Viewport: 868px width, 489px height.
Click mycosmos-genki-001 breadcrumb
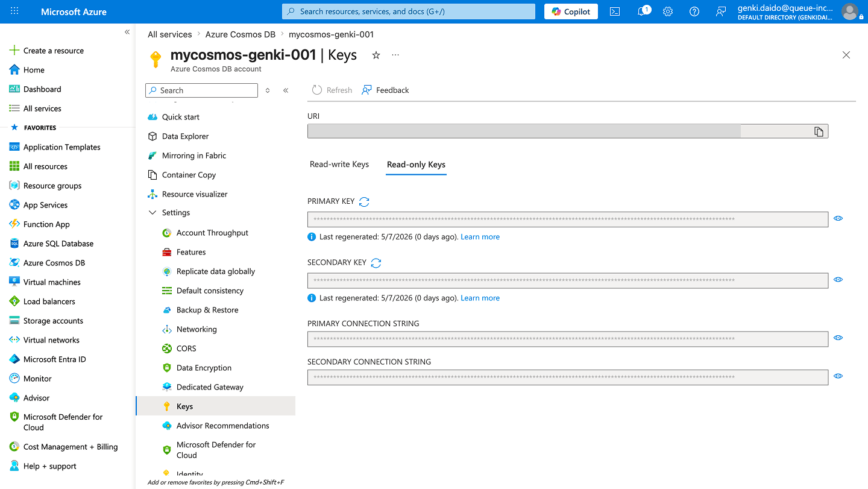coord(332,34)
